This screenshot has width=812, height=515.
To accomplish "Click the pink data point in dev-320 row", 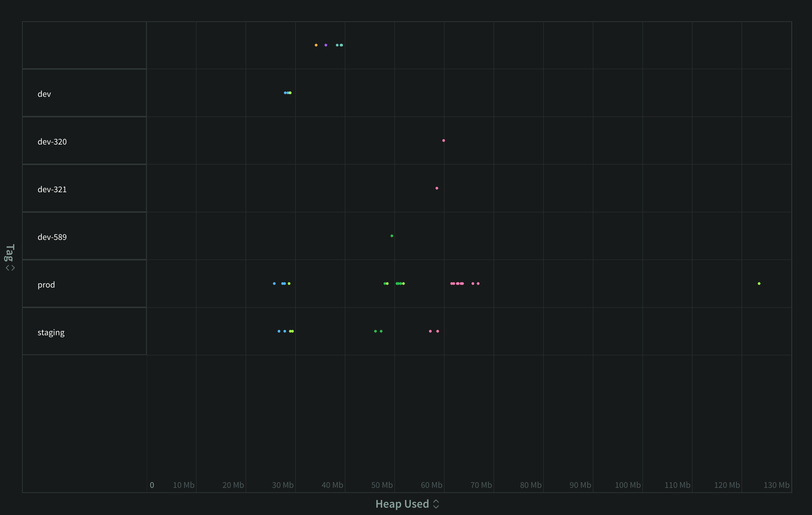I will 443,140.
